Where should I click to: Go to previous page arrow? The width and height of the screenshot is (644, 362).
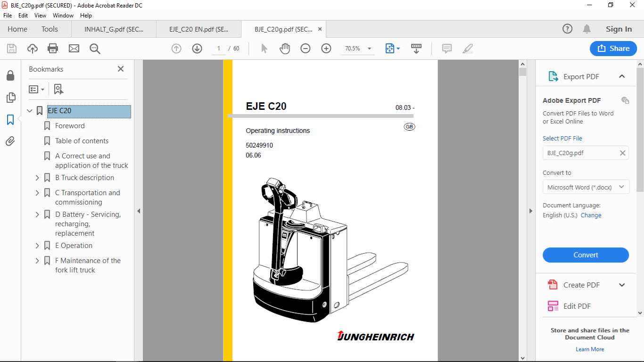click(x=176, y=49)
